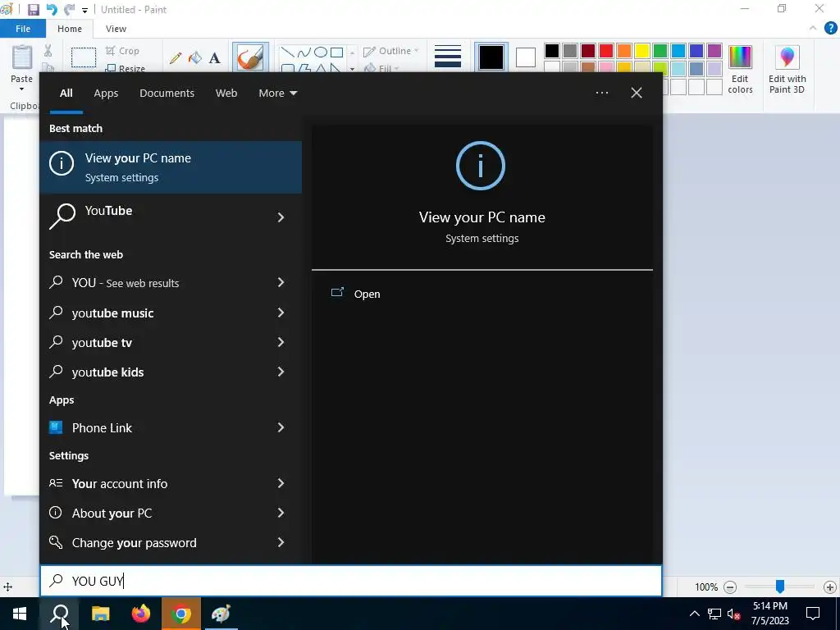Switch to Home ribbon tab in Paint
Screen dimensions: 840x630
coord(70,29)
